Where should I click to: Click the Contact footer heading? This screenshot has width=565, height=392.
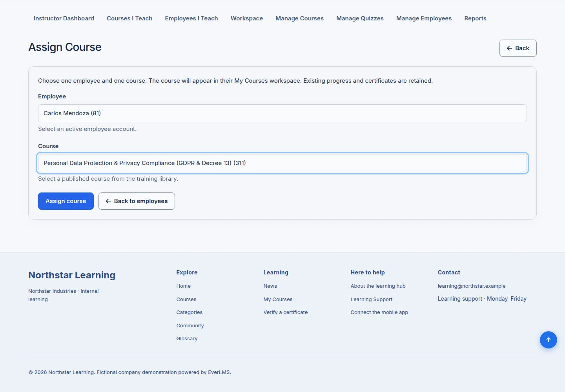pos(449,272)
